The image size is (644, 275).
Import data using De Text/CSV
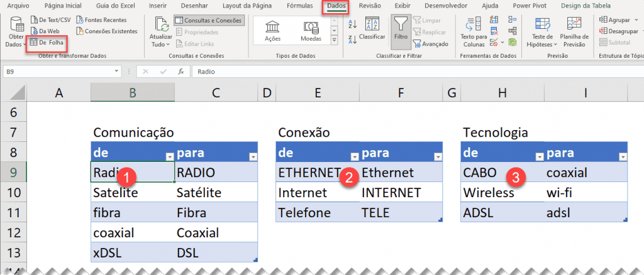point(50,19)
